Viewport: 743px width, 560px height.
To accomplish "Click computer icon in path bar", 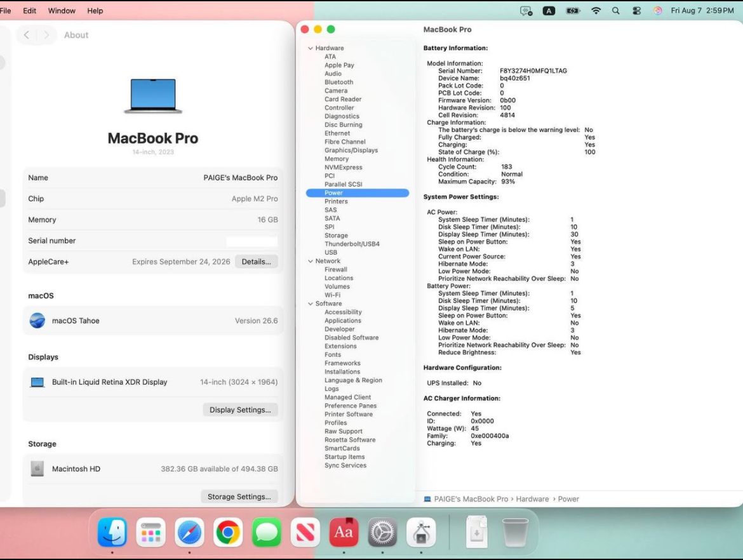I will coord(427,499).
